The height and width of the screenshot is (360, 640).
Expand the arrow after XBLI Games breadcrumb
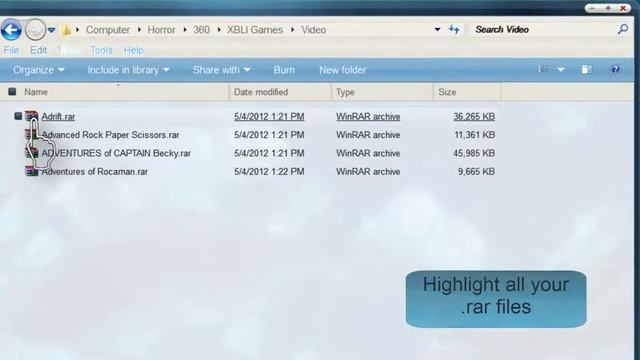[x=293, y=30]
